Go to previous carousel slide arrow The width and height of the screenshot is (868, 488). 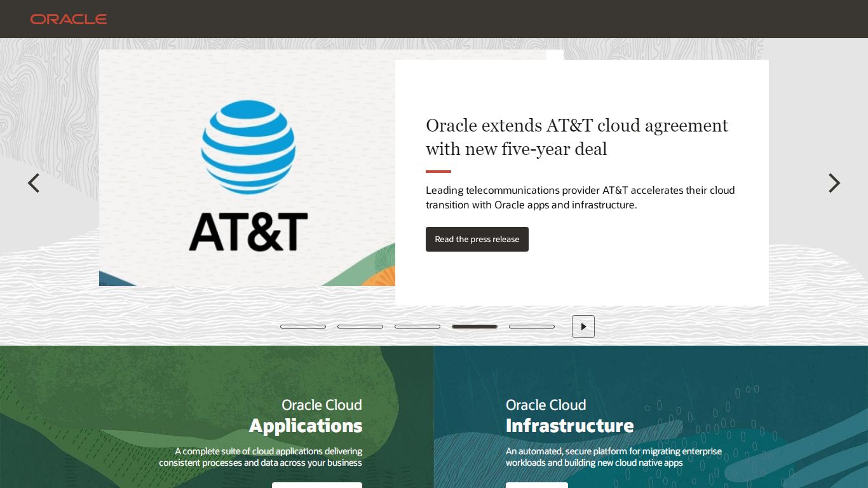tap(34, 183)
